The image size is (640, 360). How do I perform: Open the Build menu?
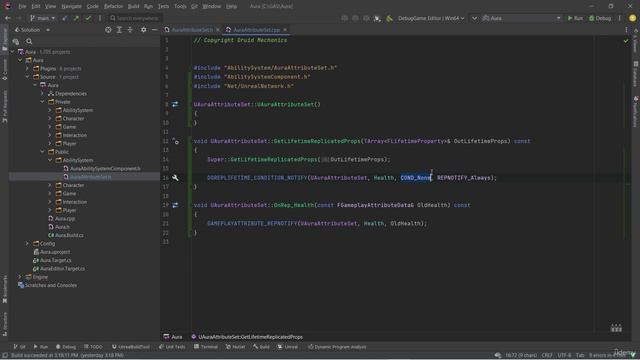tap(133, 6)
